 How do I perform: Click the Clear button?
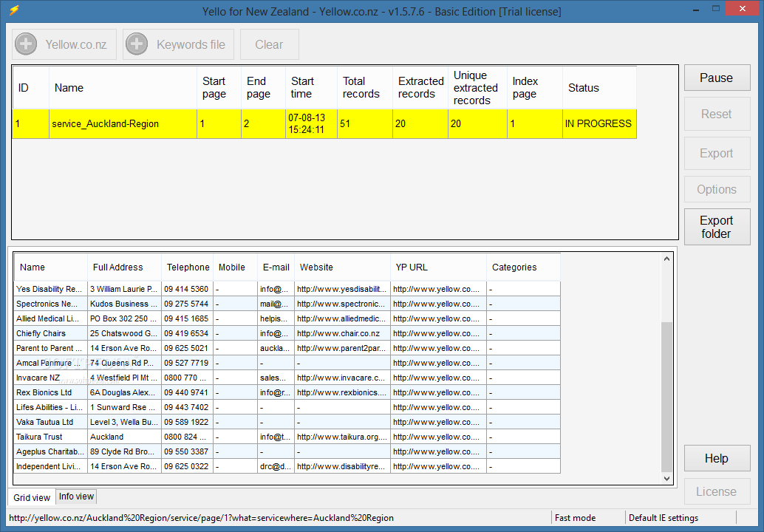click(x=269, y=44)
